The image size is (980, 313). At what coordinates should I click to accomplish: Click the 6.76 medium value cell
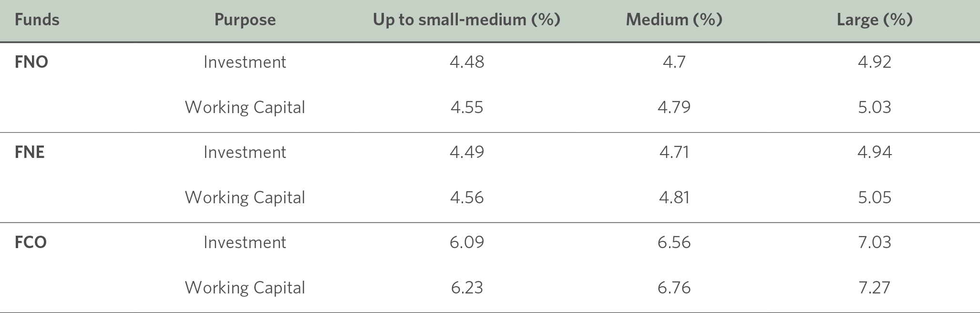tap(674, 288)
